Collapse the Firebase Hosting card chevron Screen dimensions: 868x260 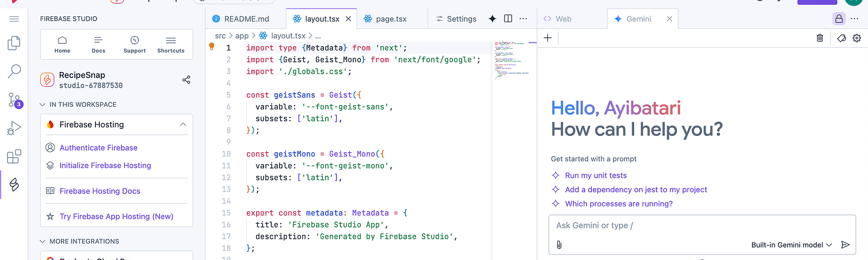click(183, 125)
